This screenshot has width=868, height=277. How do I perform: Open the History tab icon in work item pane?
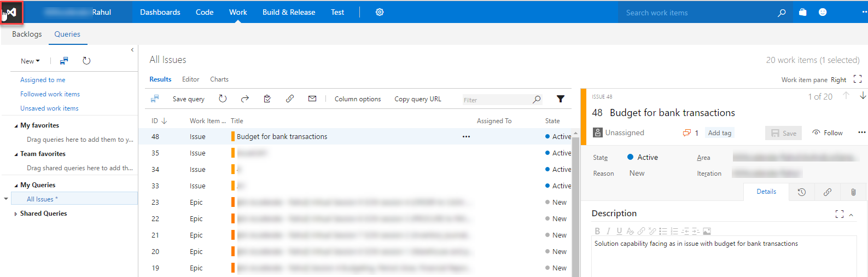click(x=802, y=192)
